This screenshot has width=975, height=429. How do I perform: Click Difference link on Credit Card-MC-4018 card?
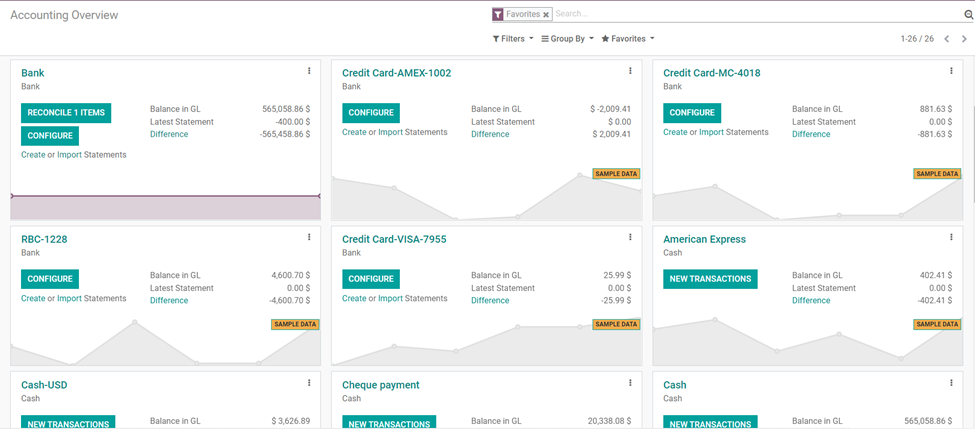811,134
